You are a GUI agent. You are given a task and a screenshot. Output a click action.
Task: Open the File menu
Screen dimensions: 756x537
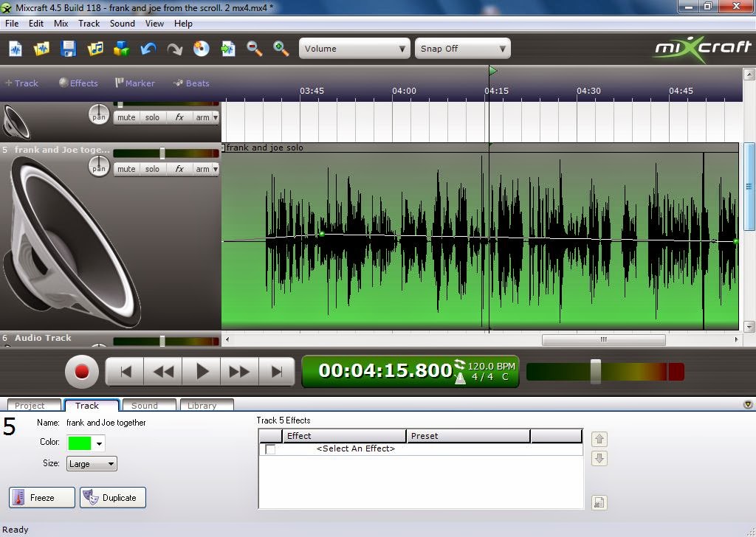coord(12,23)
